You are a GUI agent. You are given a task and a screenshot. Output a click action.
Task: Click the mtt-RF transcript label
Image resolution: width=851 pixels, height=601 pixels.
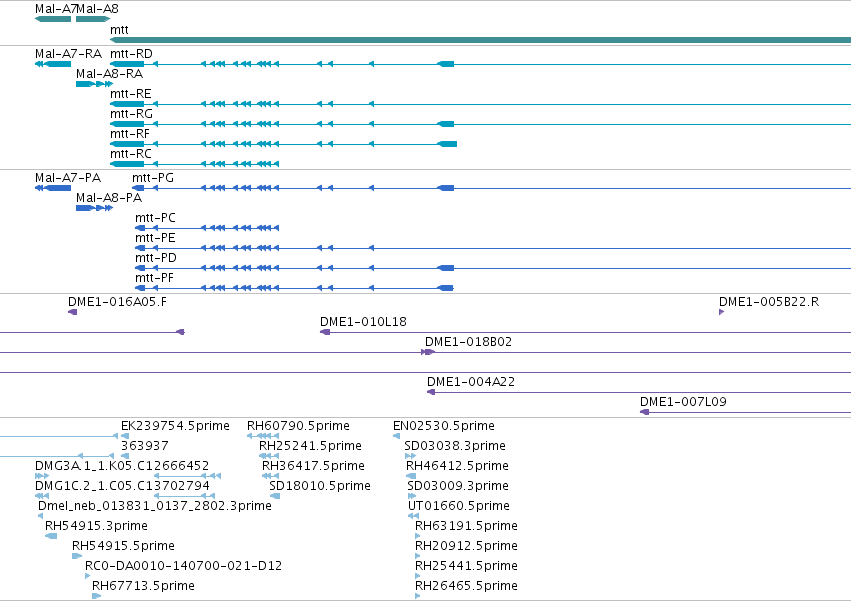click(130, 134)
